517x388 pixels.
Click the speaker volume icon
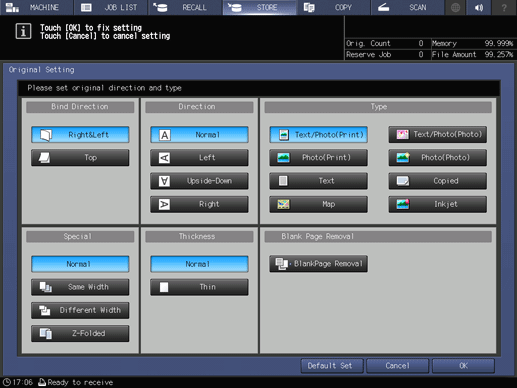coord(479,7)
